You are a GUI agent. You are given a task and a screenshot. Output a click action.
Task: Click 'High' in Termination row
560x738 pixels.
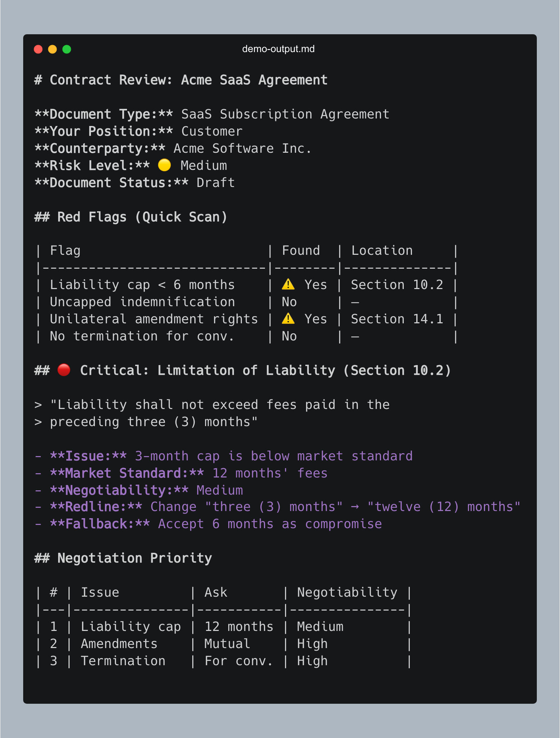point(312,661)
